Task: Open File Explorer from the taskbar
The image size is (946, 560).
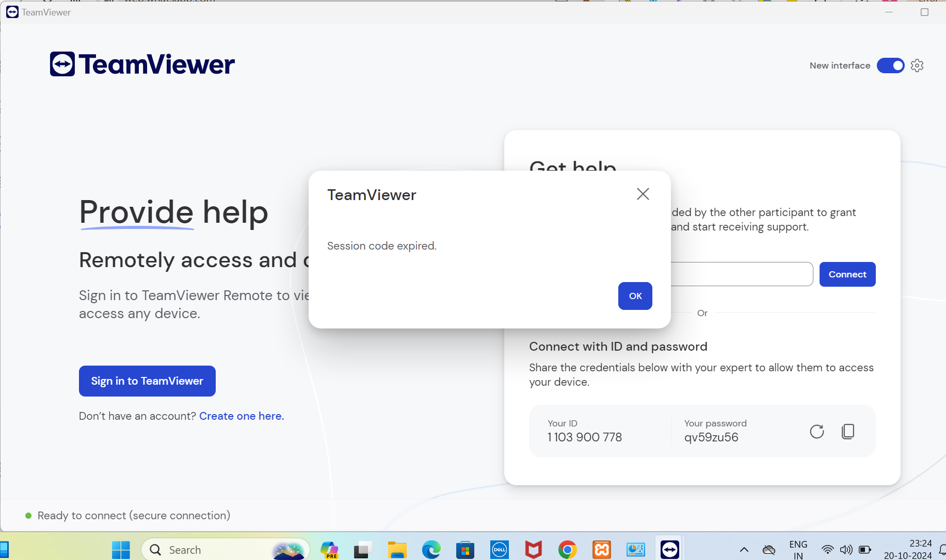Action: pyautogui.click(x=397, y=550)
